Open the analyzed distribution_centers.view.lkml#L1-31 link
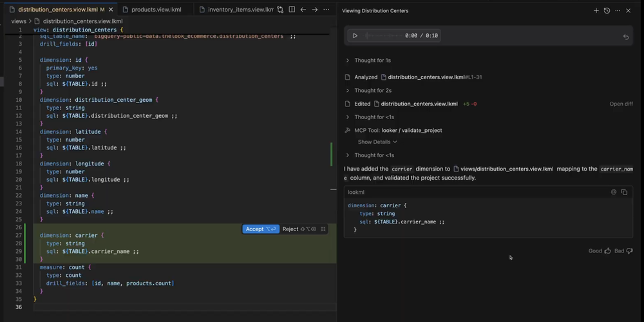 tap(435, 77)
